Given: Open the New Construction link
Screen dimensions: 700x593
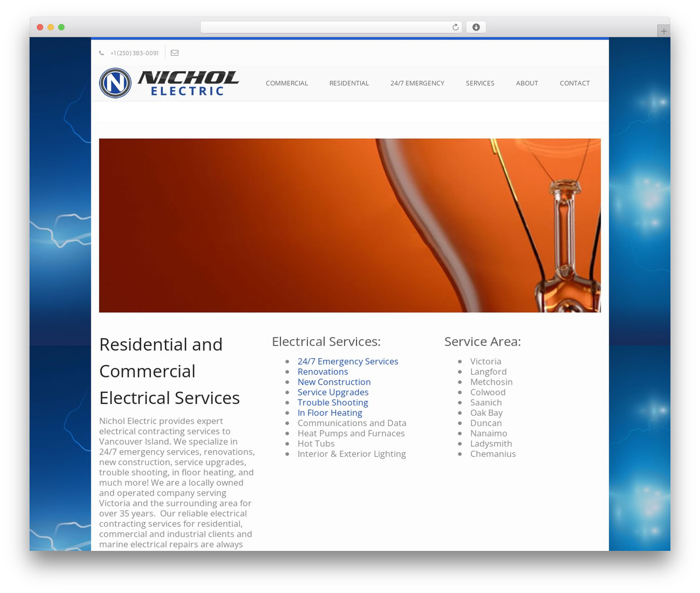Looking at the screenshot, I should click(334, 382).
